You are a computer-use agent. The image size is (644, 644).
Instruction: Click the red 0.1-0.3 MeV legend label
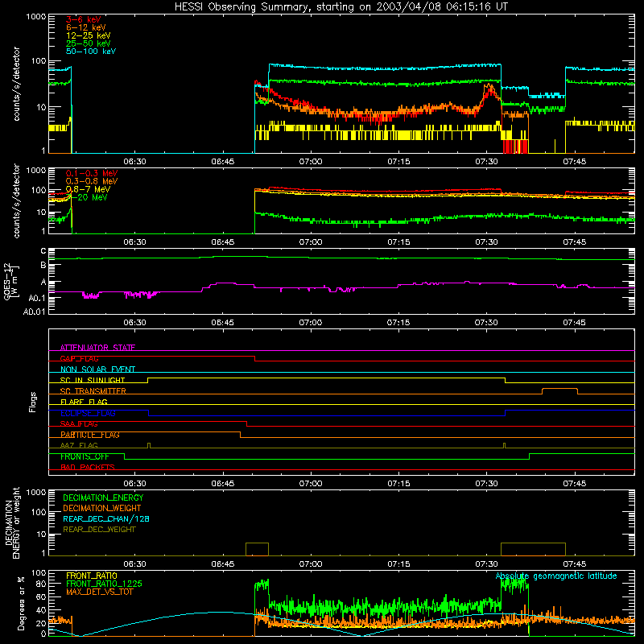point(92,173)
